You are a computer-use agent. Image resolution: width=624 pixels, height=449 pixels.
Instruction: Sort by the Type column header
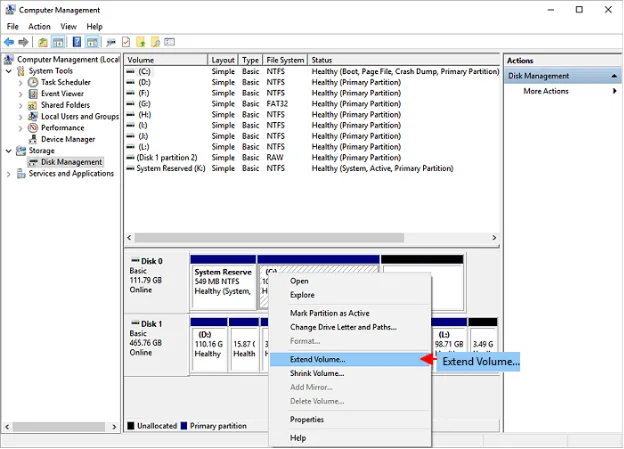coord(250,60)
